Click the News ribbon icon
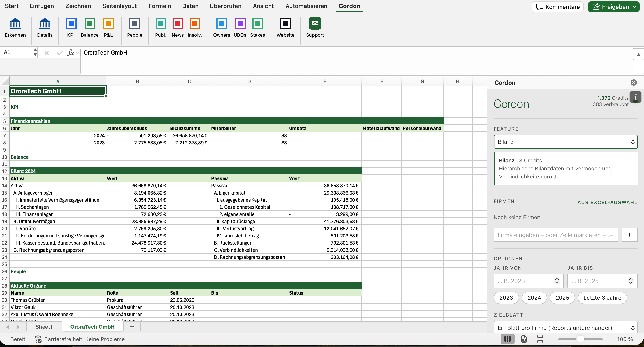Screen dimensions: 644x347 point(178,23)
